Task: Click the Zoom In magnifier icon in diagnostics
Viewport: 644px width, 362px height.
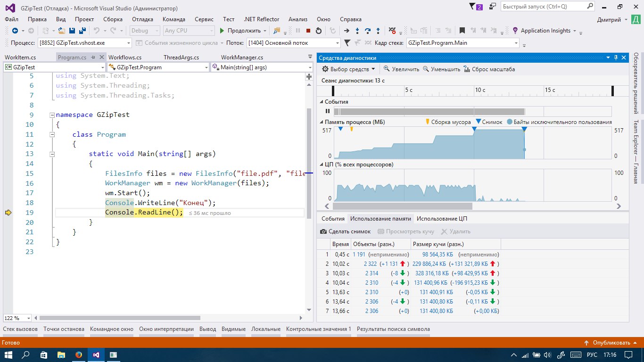Action: coord(387,69)
